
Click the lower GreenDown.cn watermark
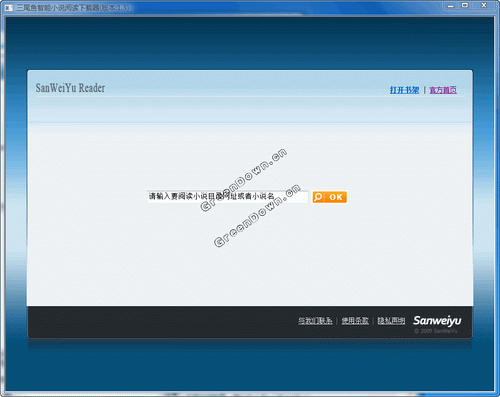pos(257,215)
